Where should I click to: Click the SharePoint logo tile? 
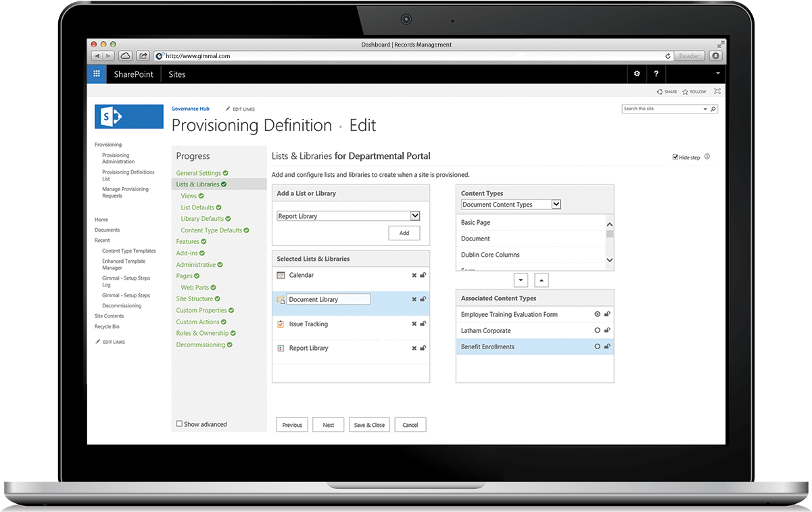[x=129, y=116]
